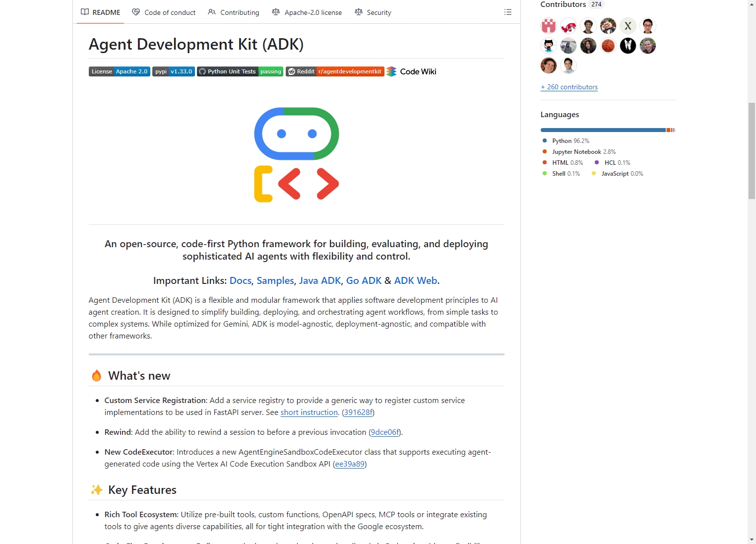This screenshot has width=756, height=544.
Task: Open the README outline list icon
Action: (508, 12)
